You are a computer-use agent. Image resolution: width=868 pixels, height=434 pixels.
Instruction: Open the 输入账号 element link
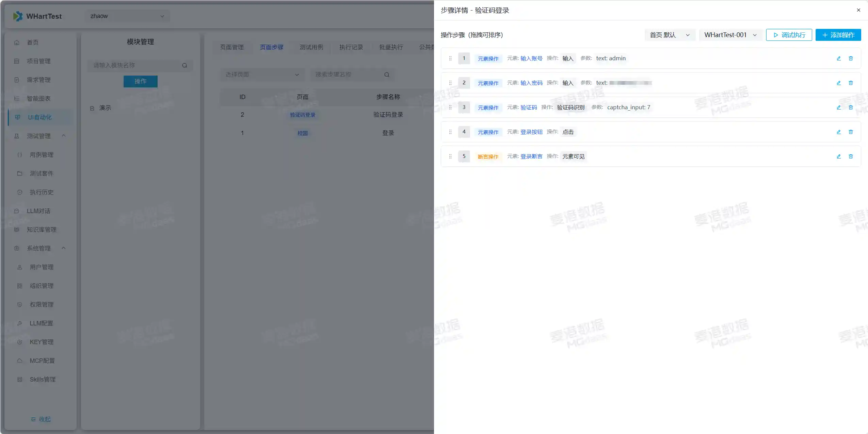point(531,59)
